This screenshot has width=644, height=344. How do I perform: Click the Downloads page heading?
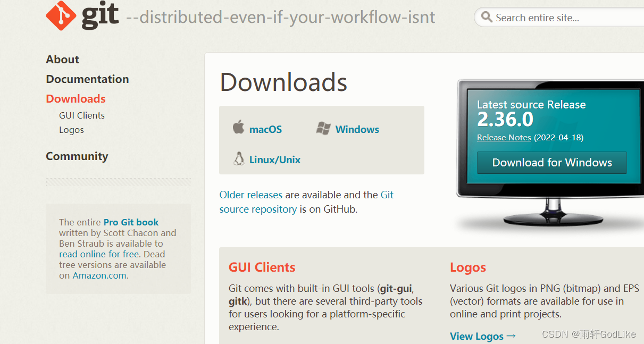283,82
